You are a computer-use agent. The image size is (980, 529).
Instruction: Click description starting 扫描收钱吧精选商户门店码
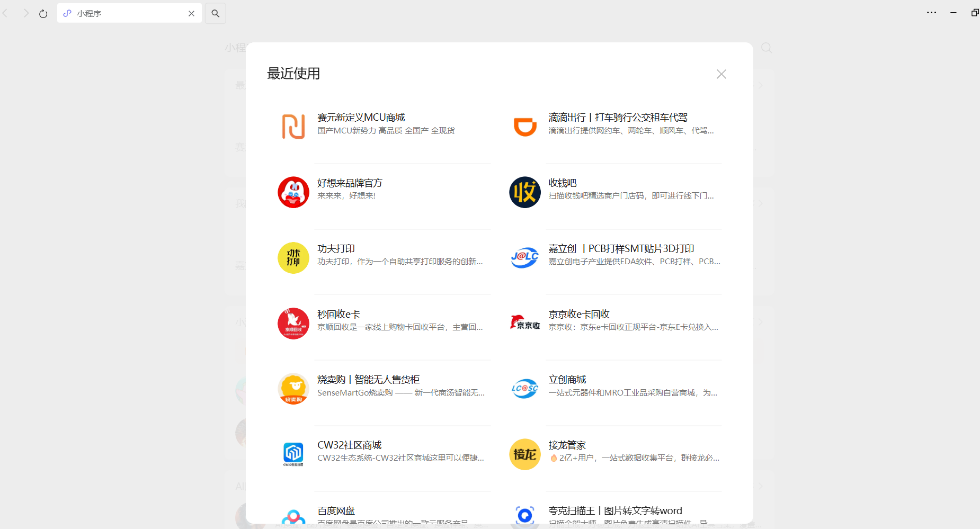[631, 195]
